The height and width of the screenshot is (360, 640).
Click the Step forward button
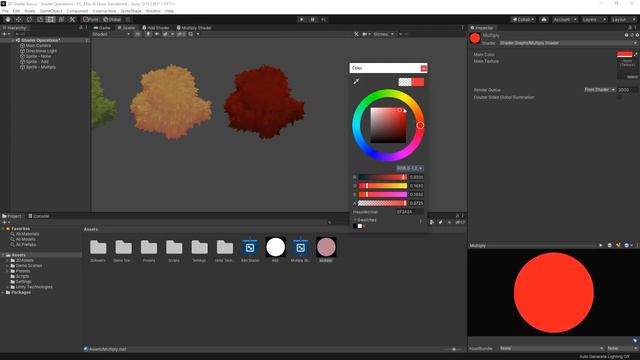[x=323, y=19]
